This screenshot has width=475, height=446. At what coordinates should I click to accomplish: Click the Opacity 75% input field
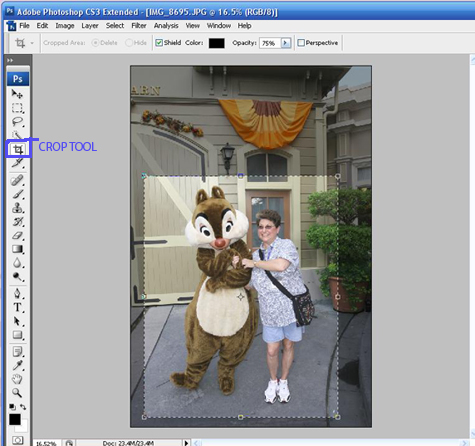click(x=270, y=43)
